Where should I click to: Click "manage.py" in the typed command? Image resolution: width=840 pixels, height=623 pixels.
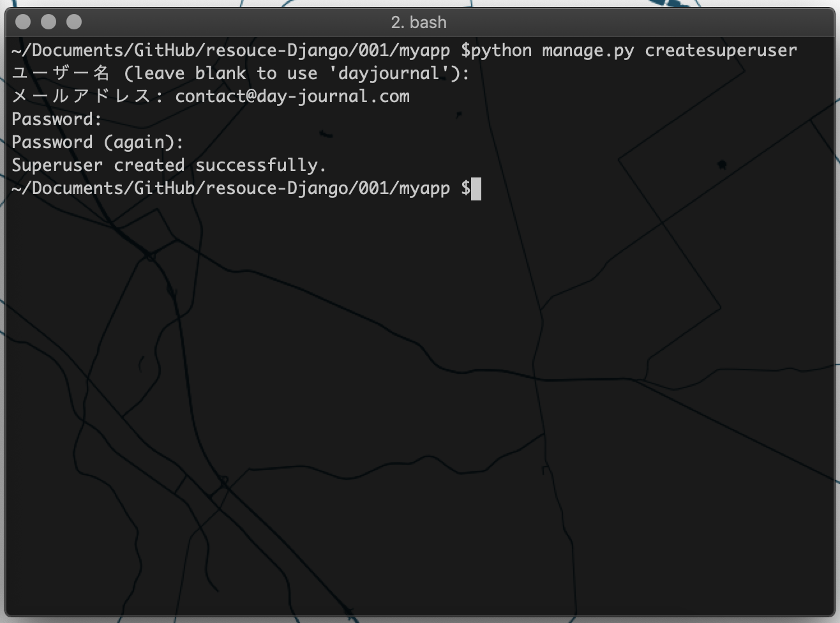[588, 50]
